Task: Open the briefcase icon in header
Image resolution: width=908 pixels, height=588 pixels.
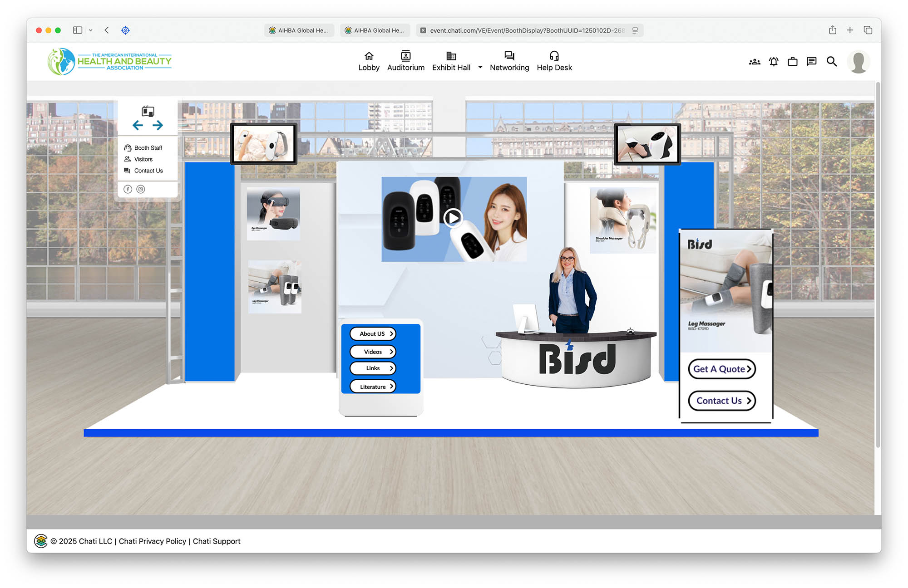Action: 793,62
